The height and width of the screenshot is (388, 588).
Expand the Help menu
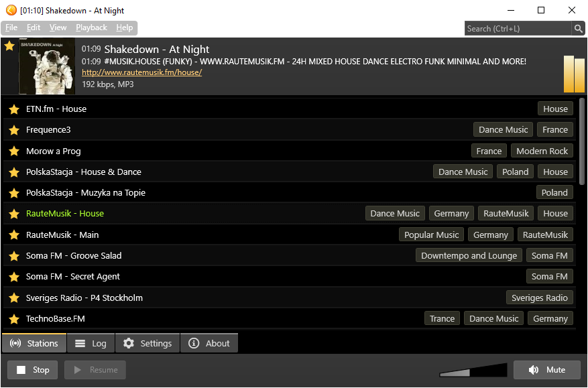(125, 27)
